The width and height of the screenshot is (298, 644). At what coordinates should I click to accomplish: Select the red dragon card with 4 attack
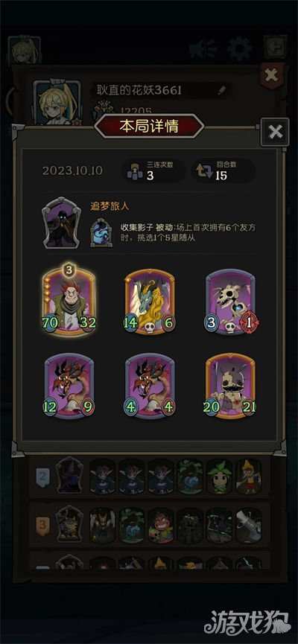pos(150,386)
